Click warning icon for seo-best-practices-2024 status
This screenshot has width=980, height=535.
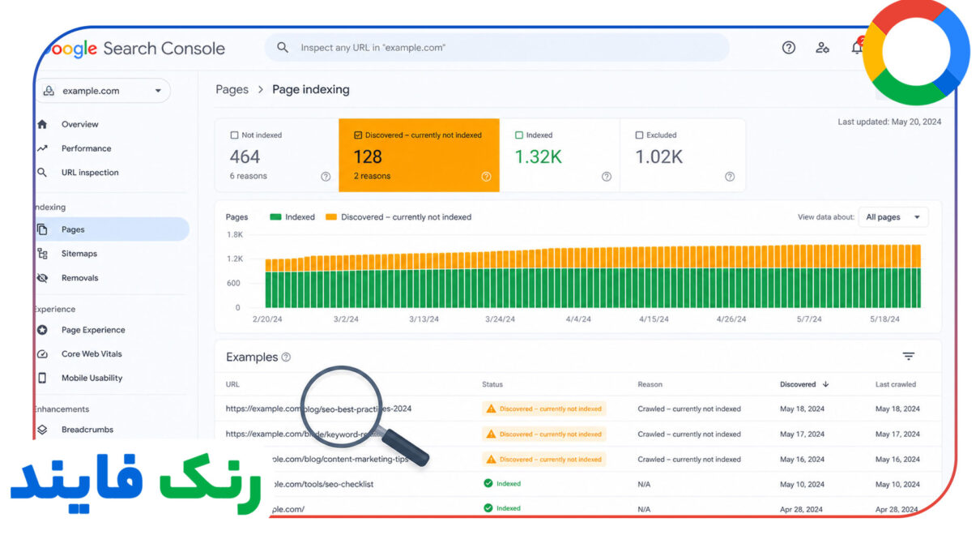point(491,409)
